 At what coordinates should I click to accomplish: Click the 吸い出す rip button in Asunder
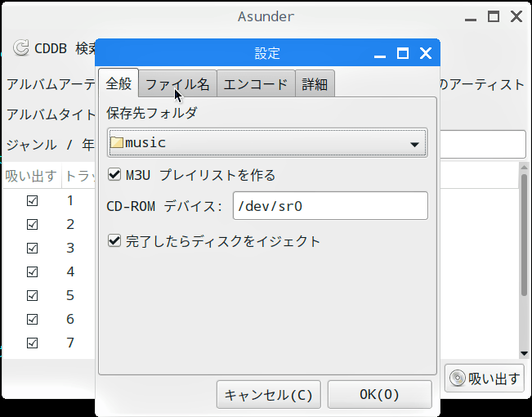(485, 379)
